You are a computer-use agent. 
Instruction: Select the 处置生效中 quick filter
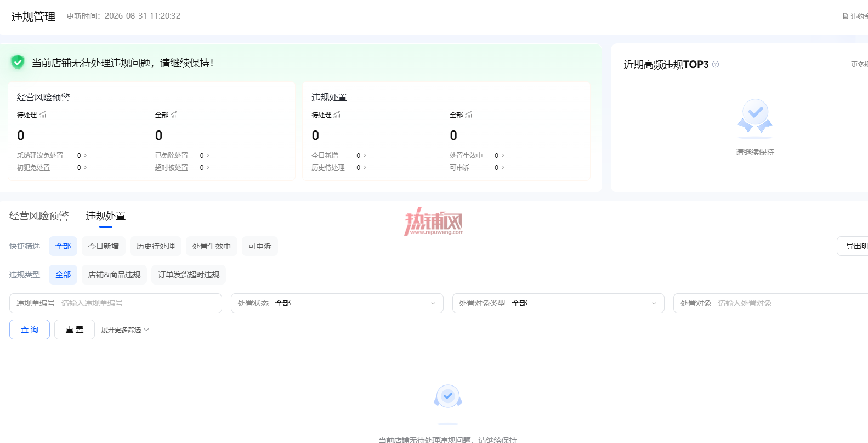(x=212, y=246)
